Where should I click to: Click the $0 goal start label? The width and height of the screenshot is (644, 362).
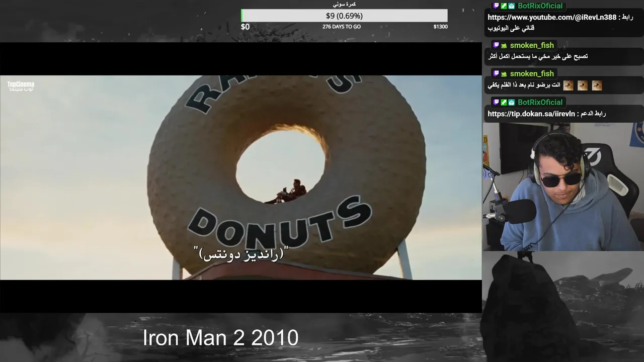pyautogui.click(x=245, y=27)
